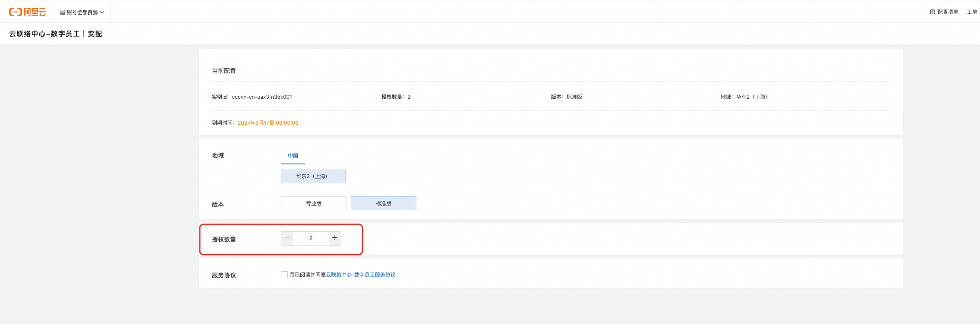
Task: Open the 云联络中心-数字员工服务协议 link
Action: point(361,275)
